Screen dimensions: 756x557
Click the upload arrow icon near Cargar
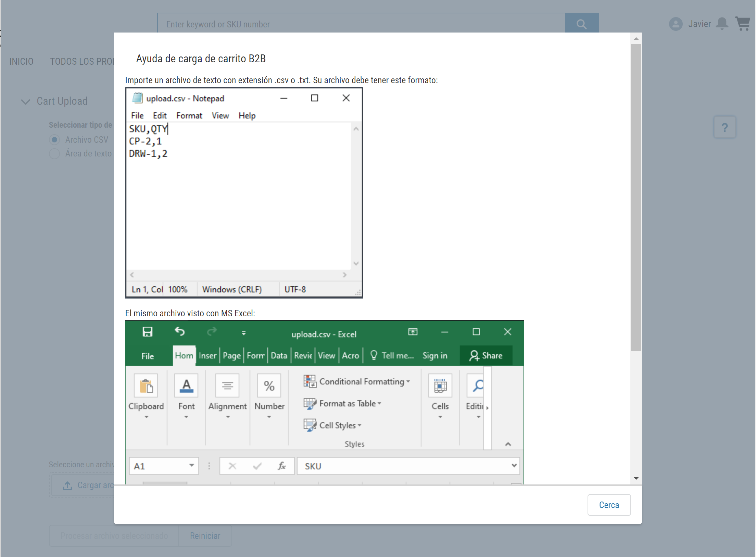(x=67, y=485)
